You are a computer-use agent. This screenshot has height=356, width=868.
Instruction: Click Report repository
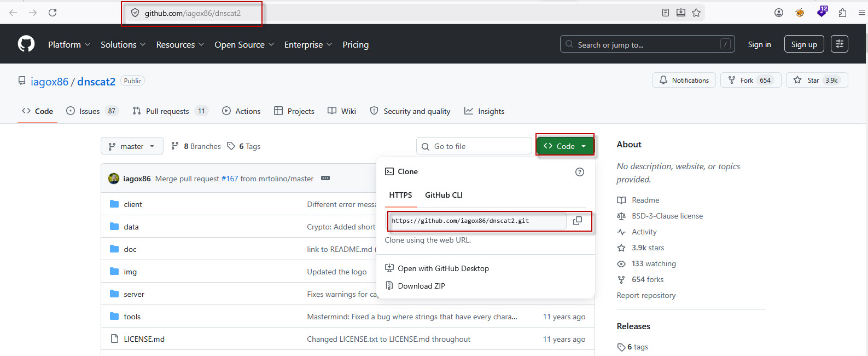point(646,295)
